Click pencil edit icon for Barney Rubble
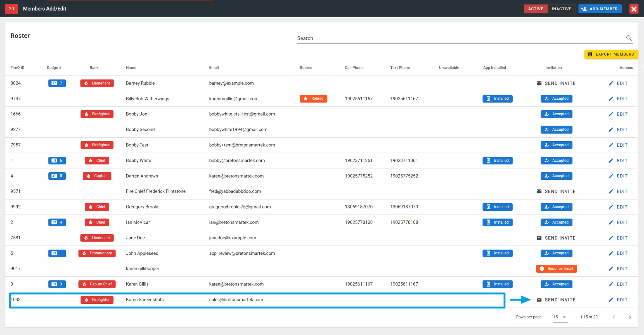Image resolution: width=644 pixels, height=335 pixels. pyautogui.click(x=611, y=83)
